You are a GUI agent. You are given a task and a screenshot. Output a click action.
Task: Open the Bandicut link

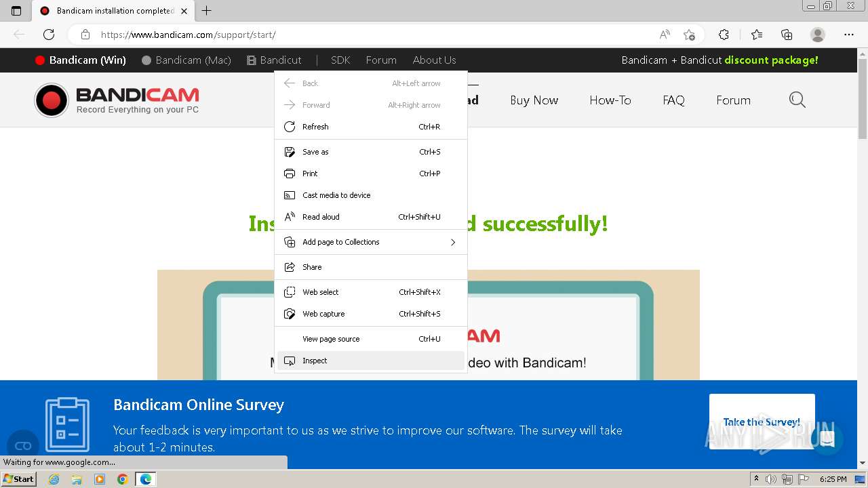274,60
